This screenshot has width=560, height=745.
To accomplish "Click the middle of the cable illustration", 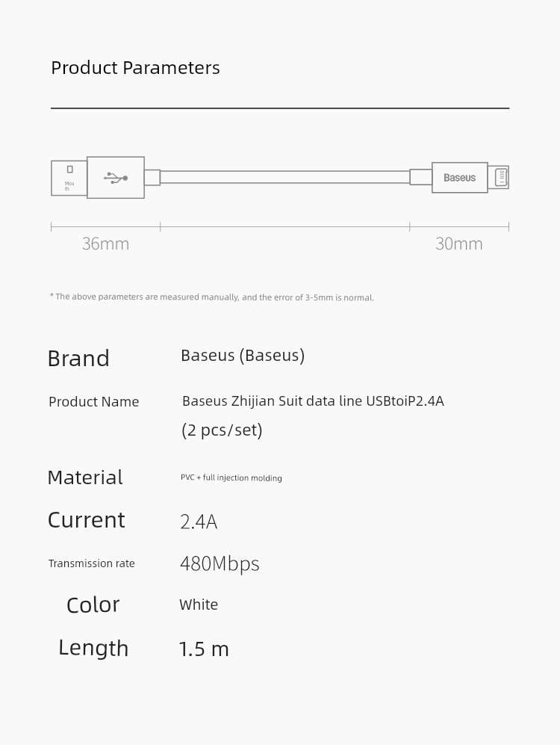I will (285, 177).
